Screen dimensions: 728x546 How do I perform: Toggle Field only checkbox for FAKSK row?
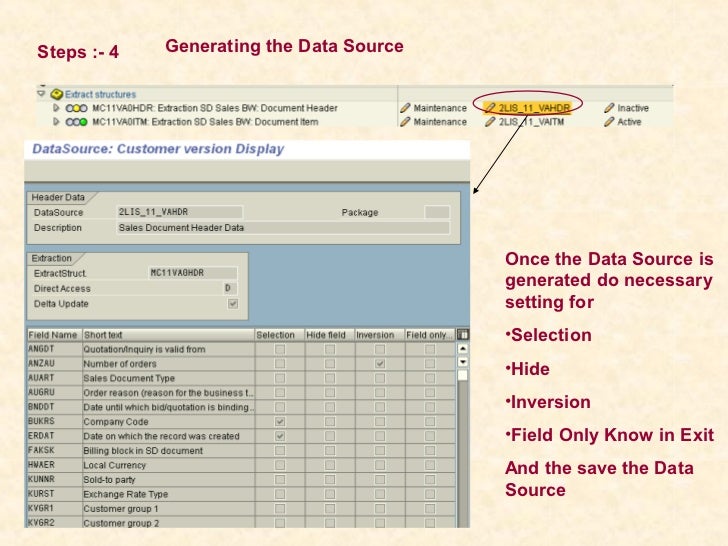click(x=430, y=450)
